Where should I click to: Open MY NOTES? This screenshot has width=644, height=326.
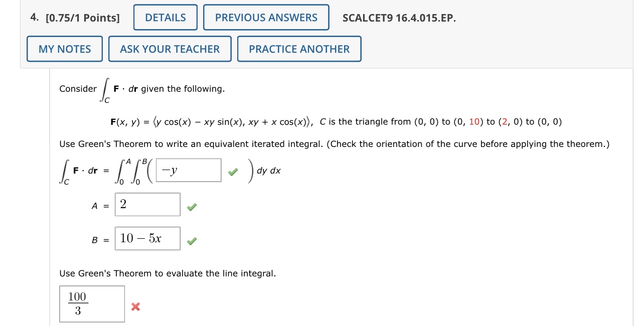(x=64, y=49)
